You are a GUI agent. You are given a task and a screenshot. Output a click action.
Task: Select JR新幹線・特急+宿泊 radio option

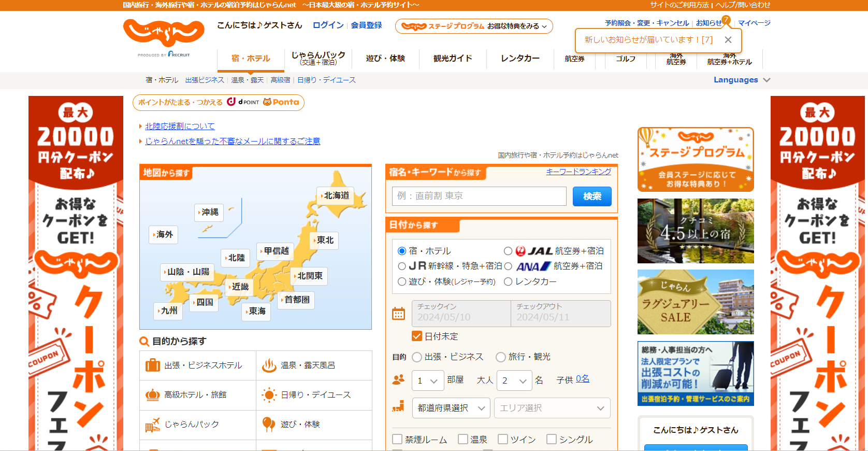[402, 266]
